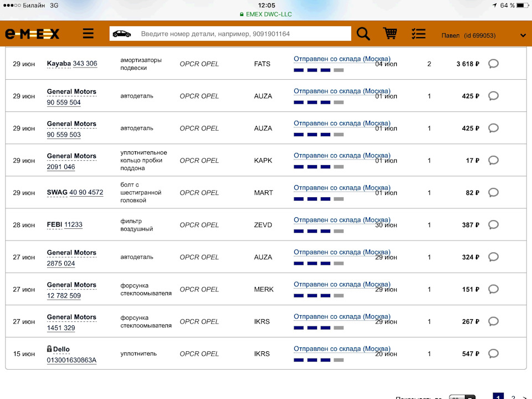Open comment bubble for 12 782 509 row
Screen dimensions: 532x399
(x=493, y=289)
